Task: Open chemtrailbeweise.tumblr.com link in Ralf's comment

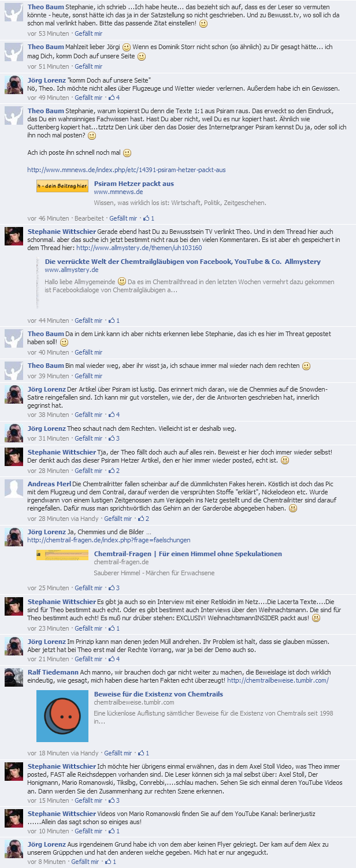Action: tap(278, 680)
